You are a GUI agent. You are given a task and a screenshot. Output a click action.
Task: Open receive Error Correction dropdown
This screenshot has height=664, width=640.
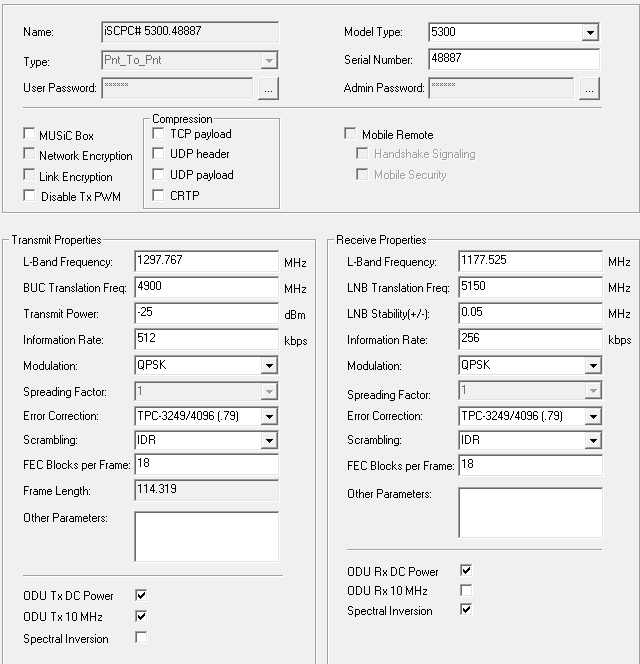tap(593, 416)
